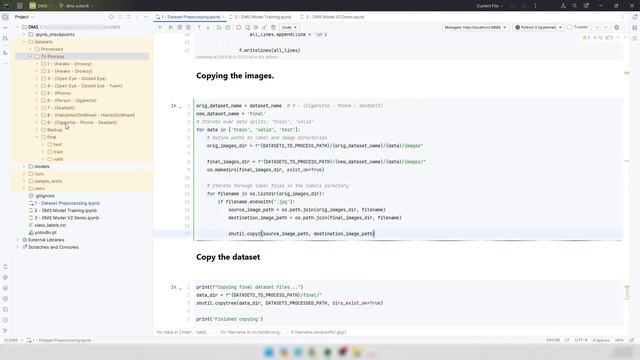Expand the models folder
This screenshot has width=640, height=360.
(x=24, y=167)
